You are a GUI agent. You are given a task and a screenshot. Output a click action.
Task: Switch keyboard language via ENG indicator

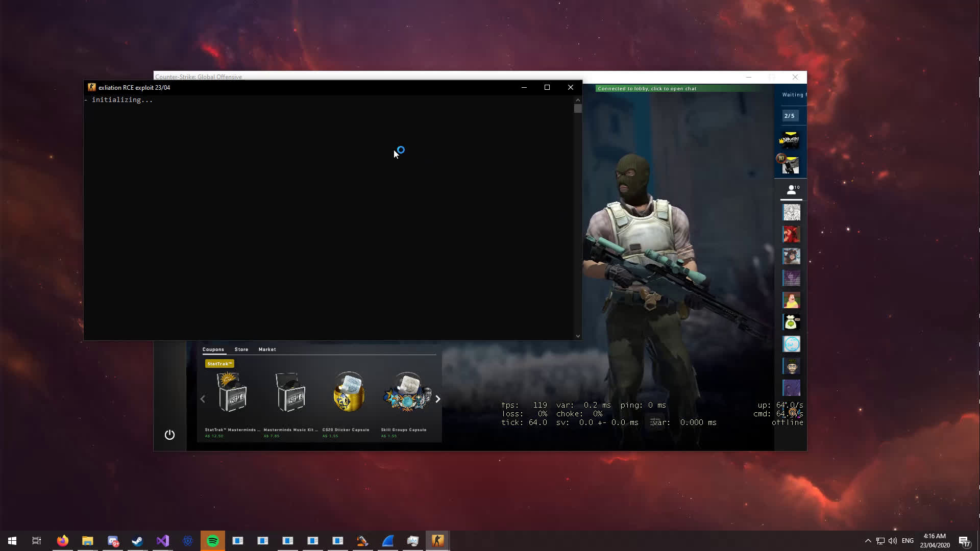pyautogui.click(x=907, y=540)
